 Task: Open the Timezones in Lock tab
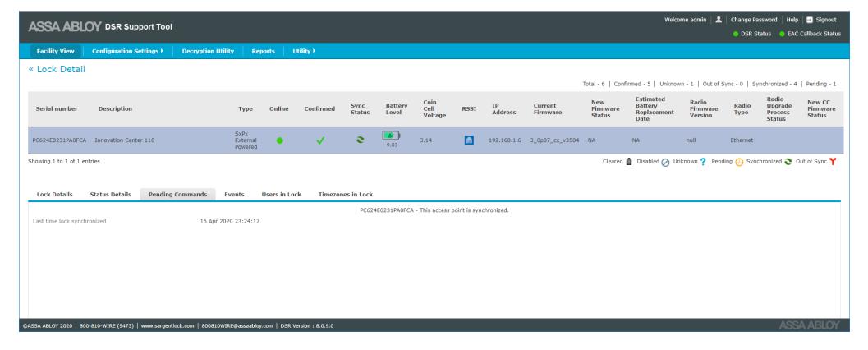tap(346, 195)
